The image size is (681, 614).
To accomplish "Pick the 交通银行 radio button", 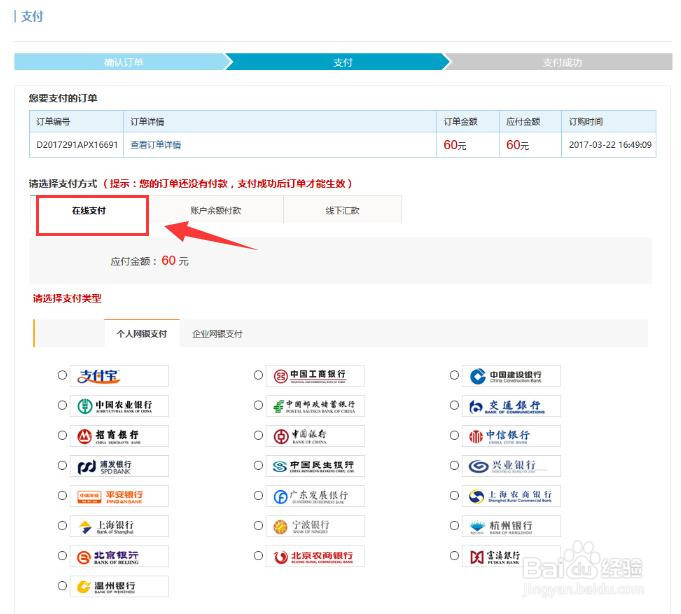I will pos(454,405).
